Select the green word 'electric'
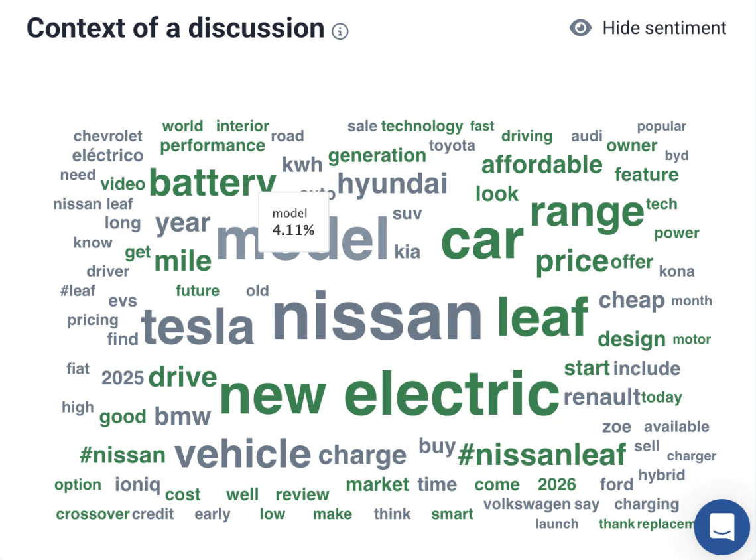This screenshot has height=560, width=756. [452, 393]
